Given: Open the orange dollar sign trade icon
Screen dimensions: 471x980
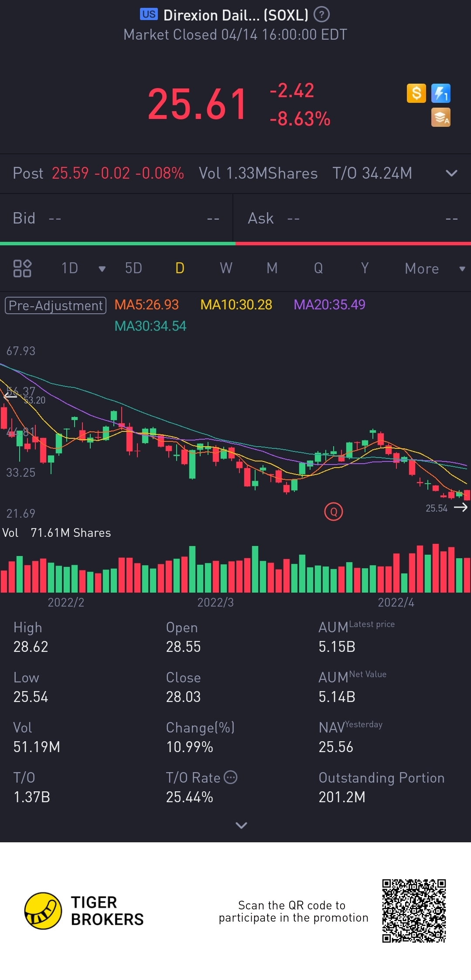Looking at the screenshot, I should [416, 93].
